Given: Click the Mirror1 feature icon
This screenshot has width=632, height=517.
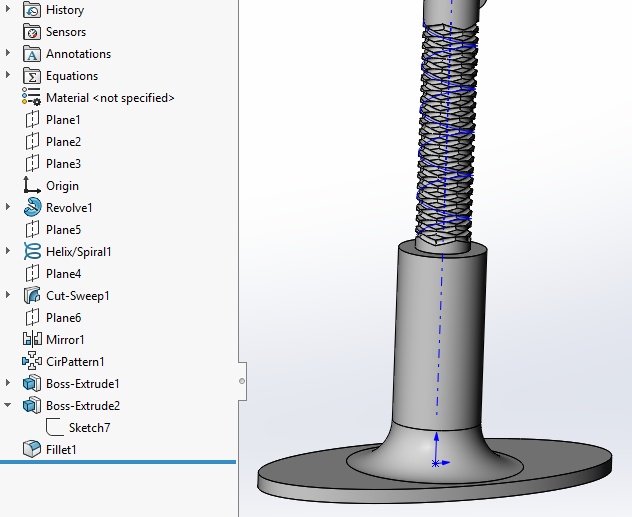Looking at the screenshot, I should tap(32, 340).
